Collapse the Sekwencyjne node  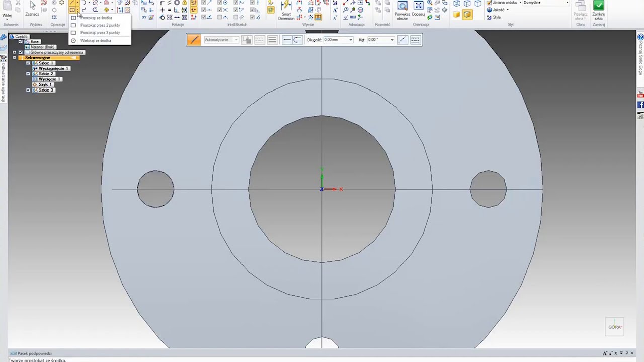pyautogui.click(x=15, y=58)
